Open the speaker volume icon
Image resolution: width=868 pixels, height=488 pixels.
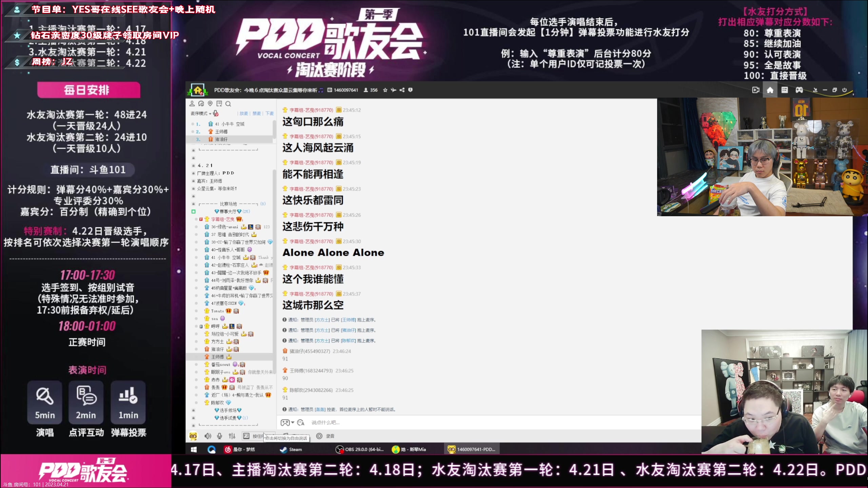[x=208, y=436]
